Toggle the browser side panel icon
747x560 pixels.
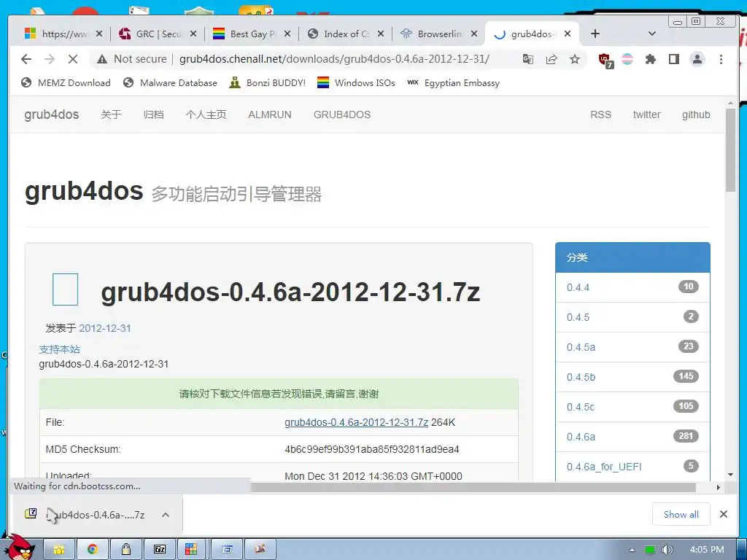pyautogui.click(x=673, y=59)
